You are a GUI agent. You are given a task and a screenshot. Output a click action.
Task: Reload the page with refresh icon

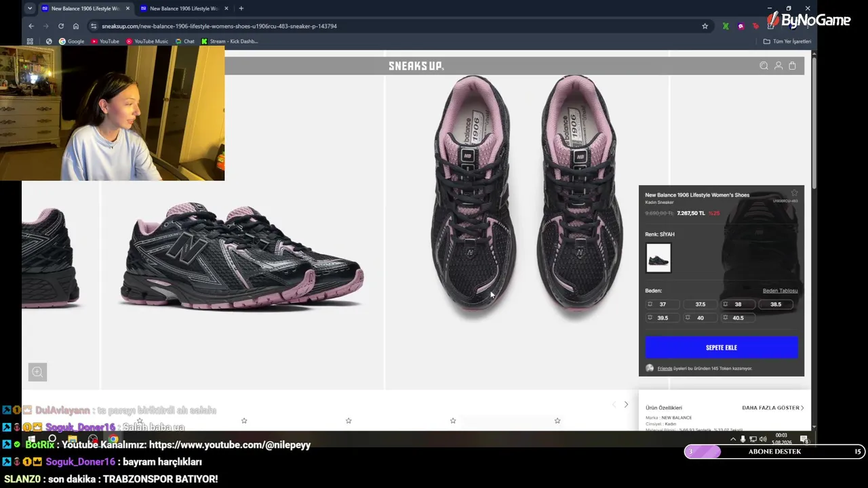tap(61, 26)
